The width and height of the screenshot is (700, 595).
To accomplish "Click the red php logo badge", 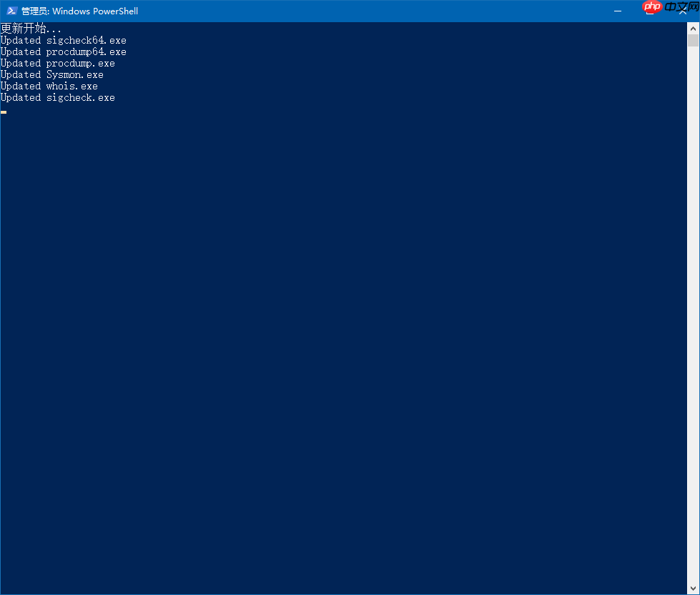I will tap(651, 6).
